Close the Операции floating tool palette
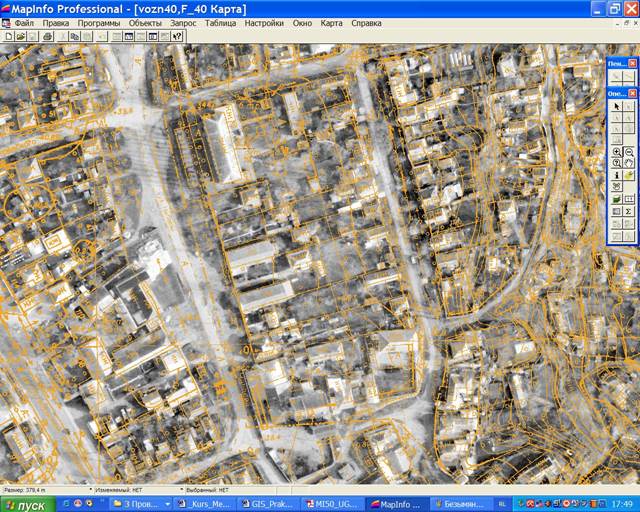The height and width of the screenshot is (512, 640). point(632,93)
